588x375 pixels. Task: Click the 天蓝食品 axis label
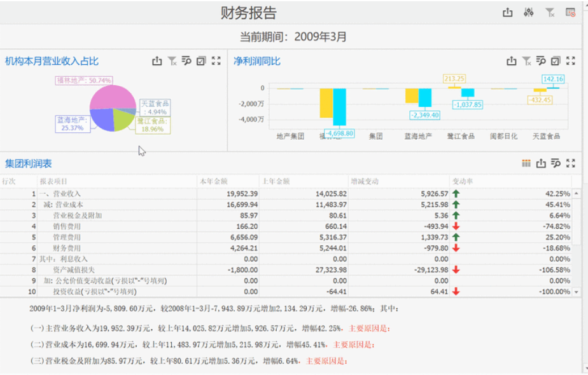click(547, 137)
